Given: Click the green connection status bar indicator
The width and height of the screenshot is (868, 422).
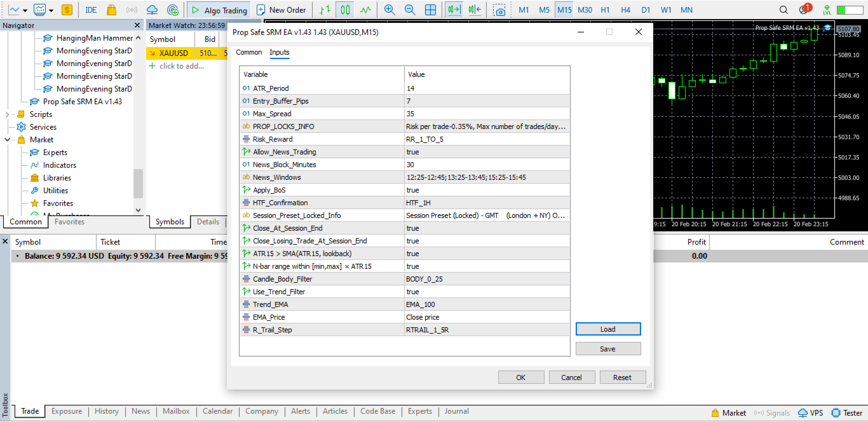Looking at the screenshot, I should 850,10.
